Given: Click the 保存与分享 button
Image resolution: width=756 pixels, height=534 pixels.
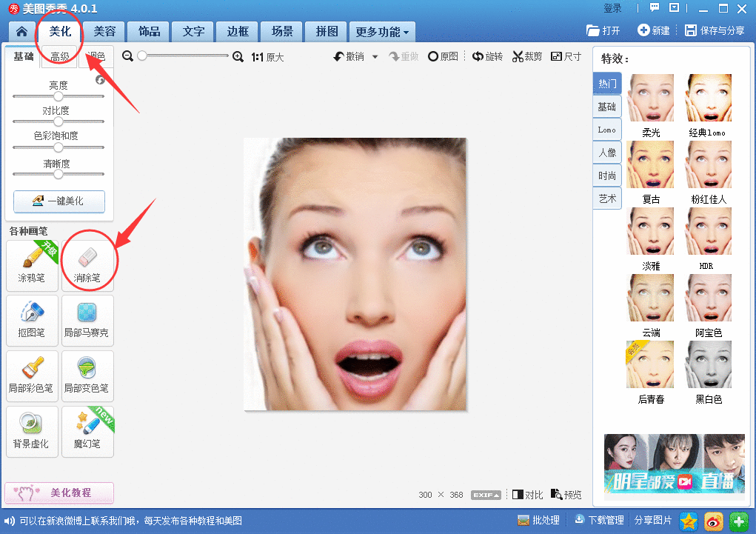Looking at the screenshot, I should point(715,30).
